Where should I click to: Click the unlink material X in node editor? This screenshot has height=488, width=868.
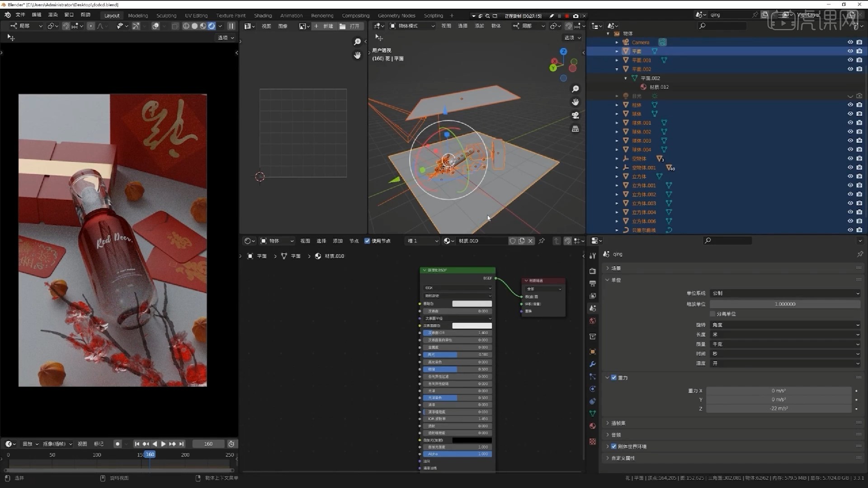click(x=531, y=241)
